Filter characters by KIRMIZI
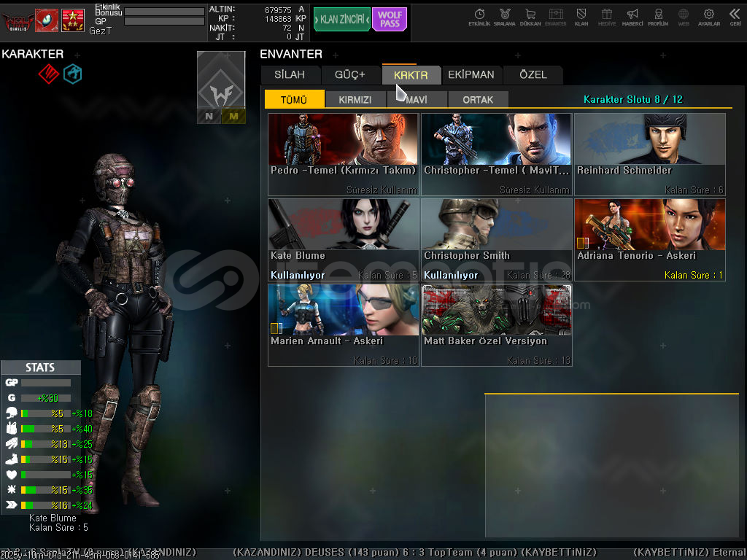 tap(355, 100)
